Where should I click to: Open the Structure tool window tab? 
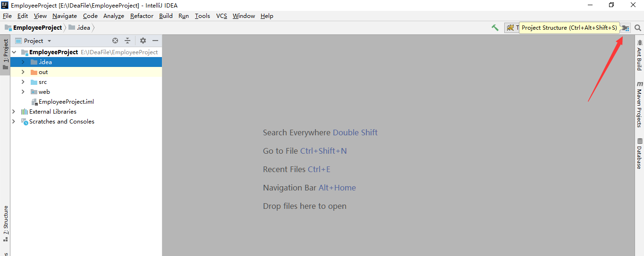5,224
